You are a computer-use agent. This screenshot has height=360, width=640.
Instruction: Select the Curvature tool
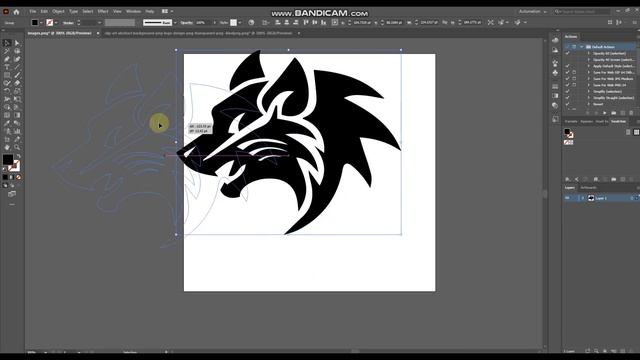tap(17, 59)
